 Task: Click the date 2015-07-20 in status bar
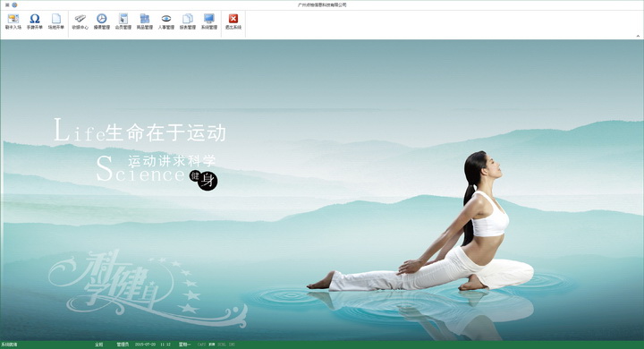pyautogui.click(x=146, y=345)
